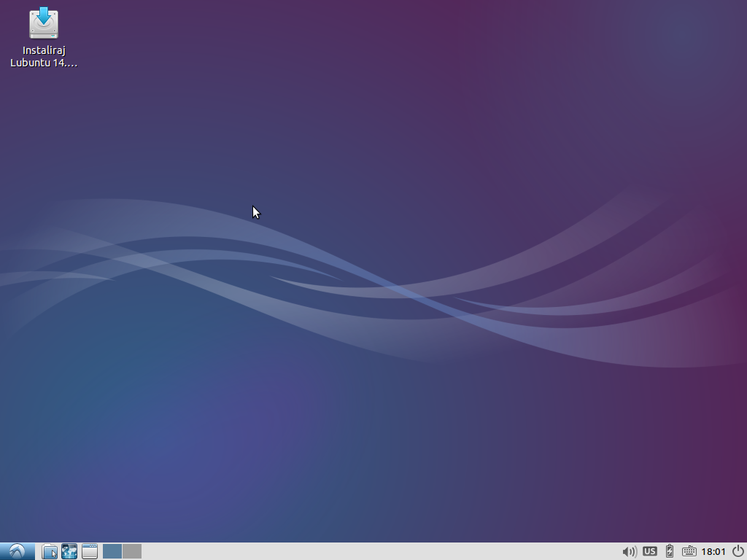Switch to the second virtual desktop
747x560 pixels.
point(132,551)
